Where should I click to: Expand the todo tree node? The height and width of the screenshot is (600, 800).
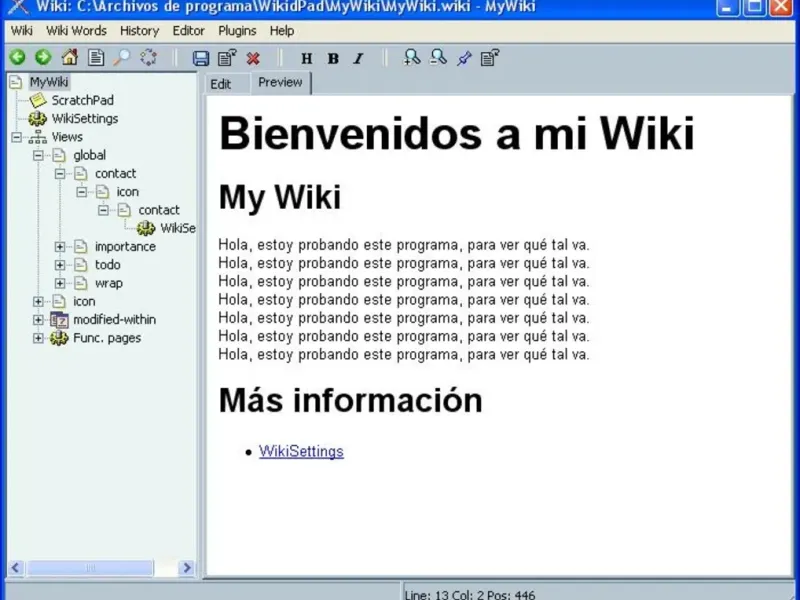[x=60, y=265]
